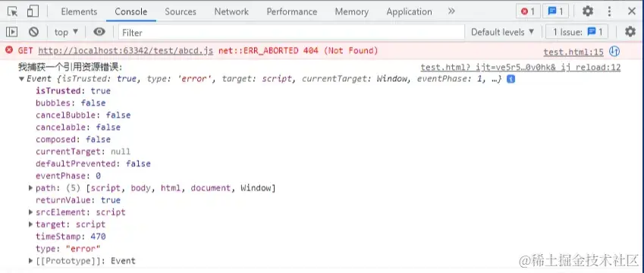The image size is (644, 273).
Task: Show the console sidebar
Action: [12, 32]
